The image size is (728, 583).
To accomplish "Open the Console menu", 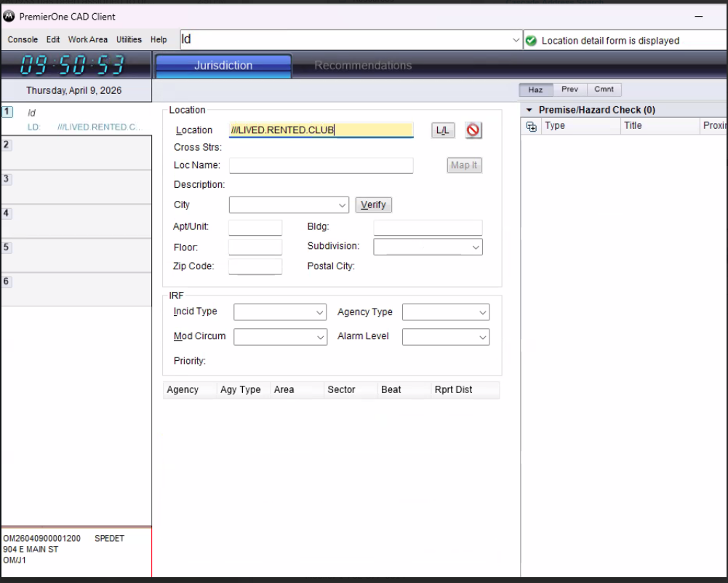I will point(23,40).
